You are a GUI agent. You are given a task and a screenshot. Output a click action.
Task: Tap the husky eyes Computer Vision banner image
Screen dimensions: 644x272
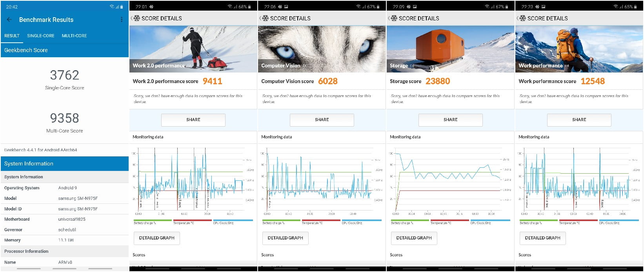point(322,45)
